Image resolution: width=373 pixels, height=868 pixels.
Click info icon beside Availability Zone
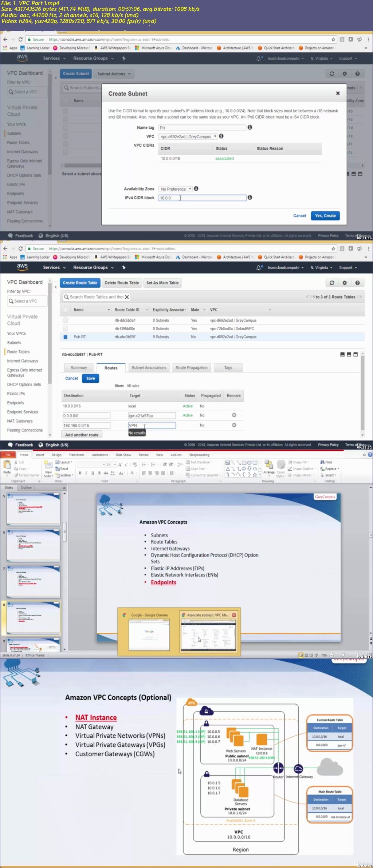click(x=196, y=188)
